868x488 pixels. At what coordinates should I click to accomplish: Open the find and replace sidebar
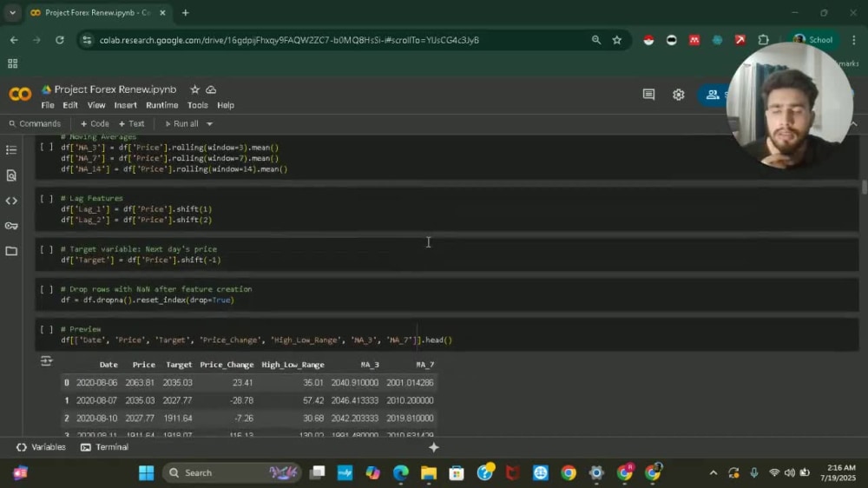11,175
